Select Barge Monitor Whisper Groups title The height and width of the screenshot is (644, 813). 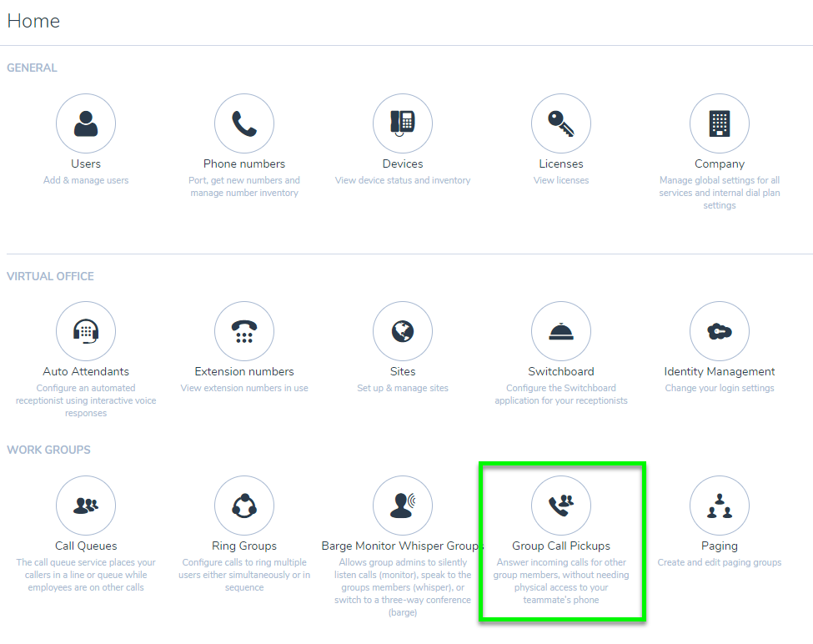[403, 546]
